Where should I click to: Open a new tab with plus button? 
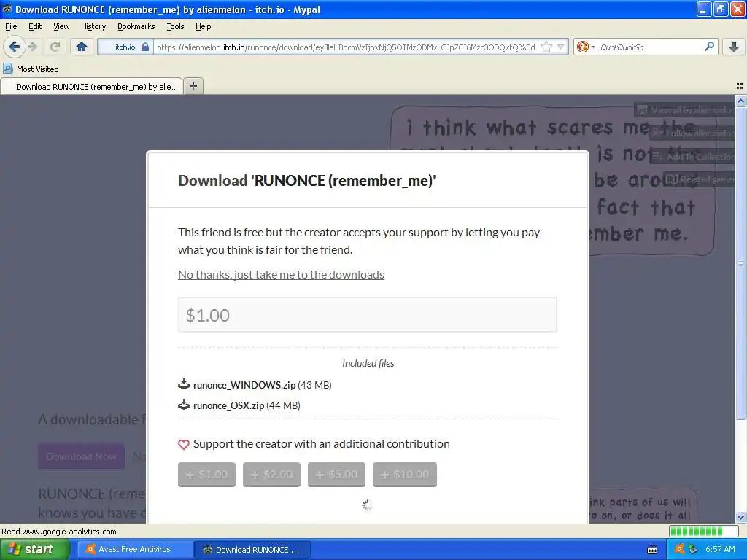193,86
